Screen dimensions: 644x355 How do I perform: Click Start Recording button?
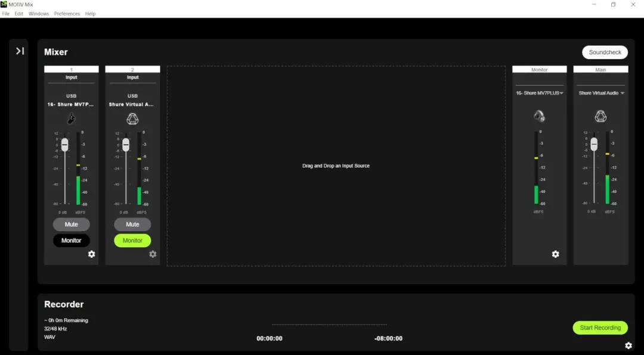coord(600,328)
